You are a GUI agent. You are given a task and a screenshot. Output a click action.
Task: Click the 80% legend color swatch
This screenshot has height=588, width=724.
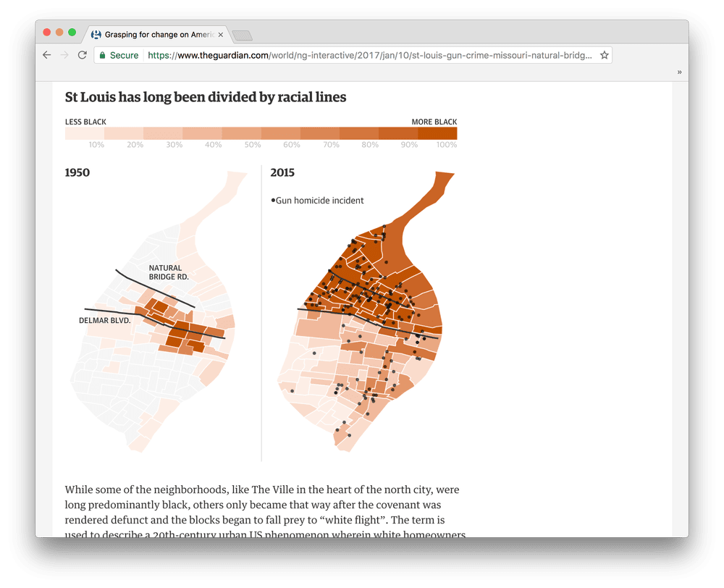click(x=359, y=133)
